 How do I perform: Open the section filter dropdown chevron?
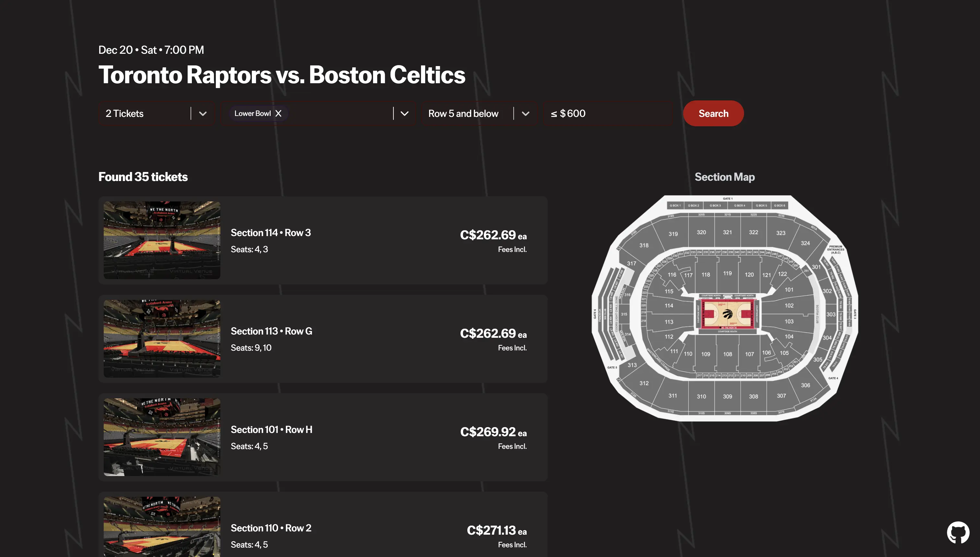click(x=404, y=114)
